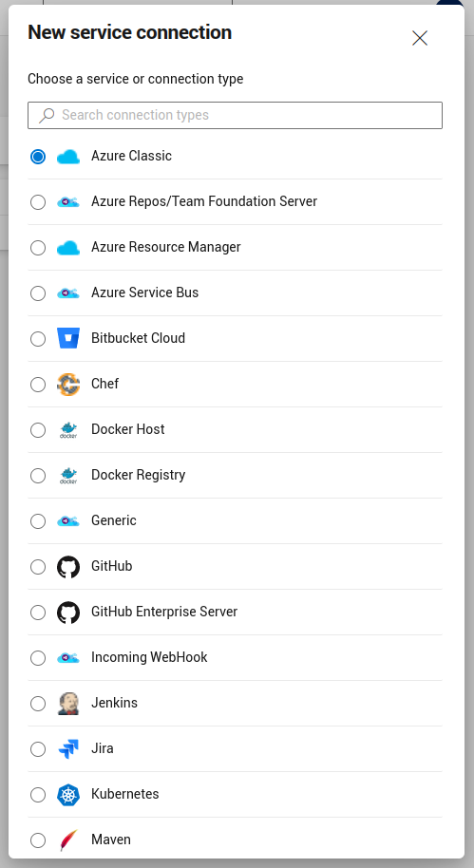Screen dimensions: 474x868
Task: Click the 'Azure Repos/Team Foundation Server' label
Action: (x=204, y=201)
